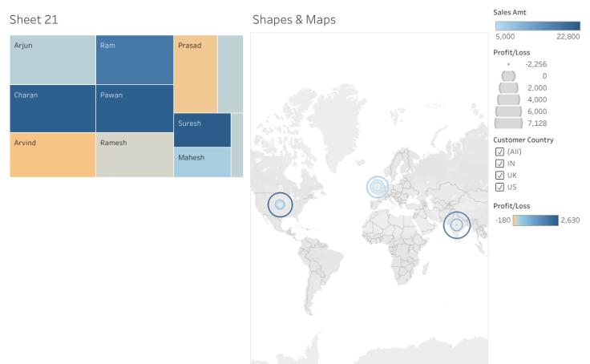Toggle the UK country checkbox
Image resolution: width=590 pixels, height=364 pixels.
pos(499,175)
